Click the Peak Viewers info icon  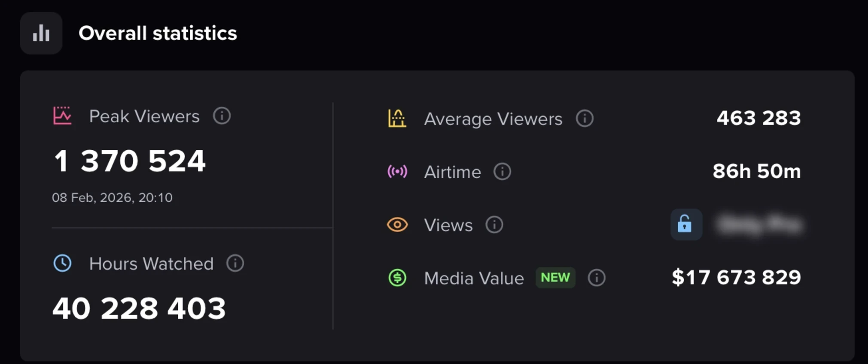coord(222,116)
